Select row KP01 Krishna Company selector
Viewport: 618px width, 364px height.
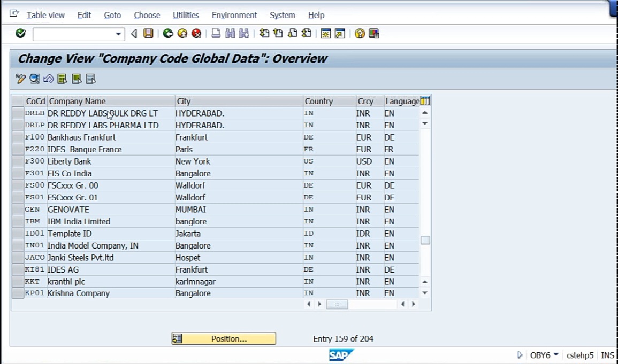(18, 293)
